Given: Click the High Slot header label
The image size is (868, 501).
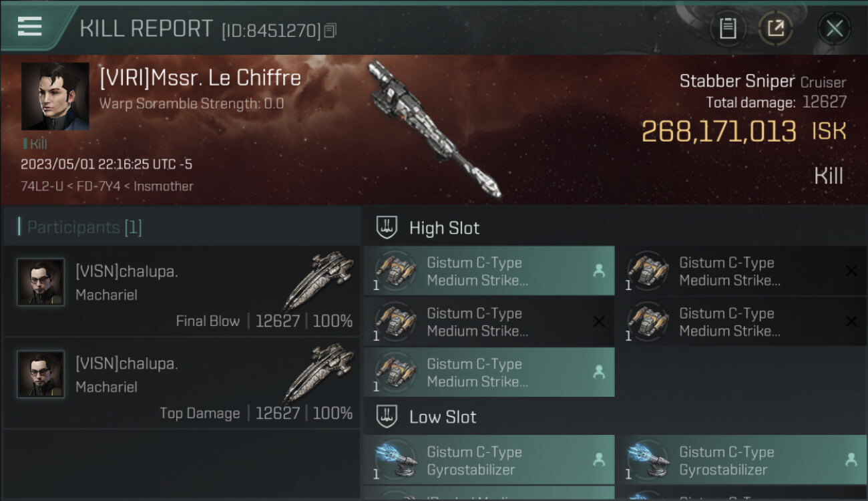Looking at the screenshot, I should click(444, 228).
